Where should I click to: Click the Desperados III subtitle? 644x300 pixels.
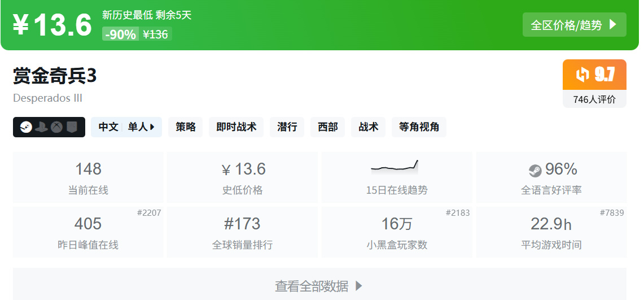(x=47, y=98)
